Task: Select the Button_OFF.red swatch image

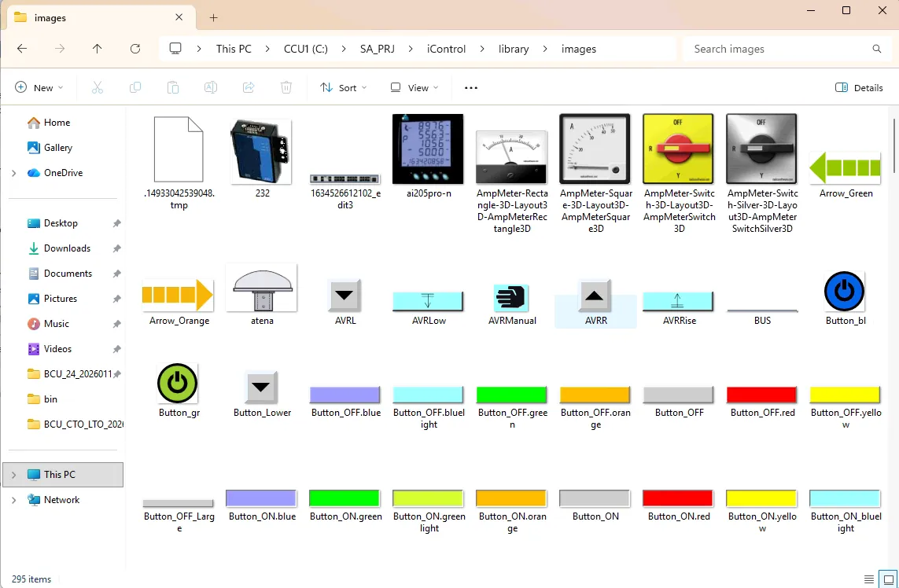Action: pyautogui.click(x=762, y=402)
